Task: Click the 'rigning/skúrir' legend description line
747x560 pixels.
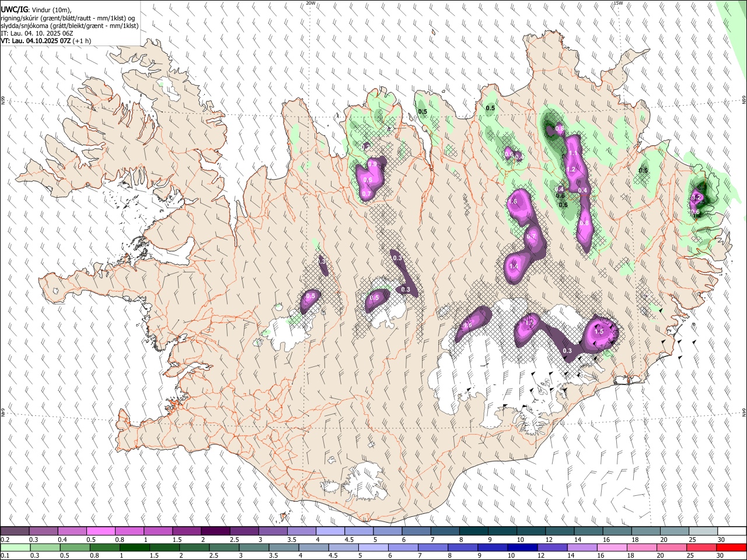Action: click(x=68, y=18)
